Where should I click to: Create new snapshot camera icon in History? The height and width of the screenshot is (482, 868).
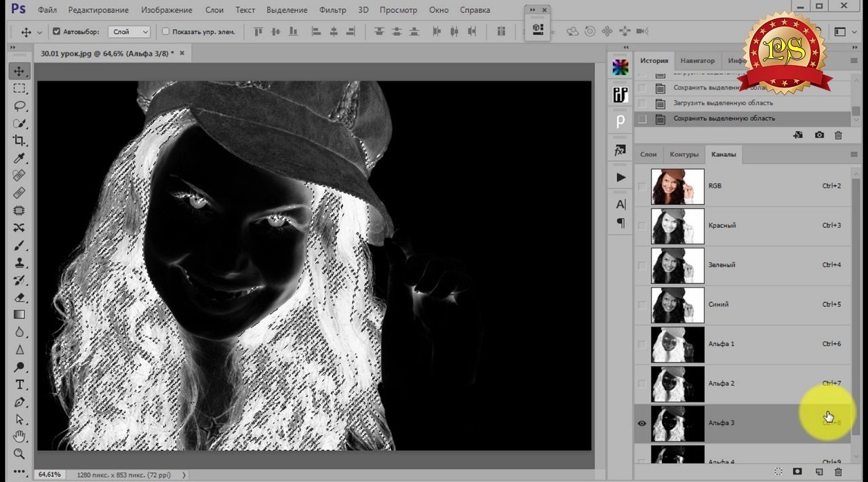tap(819, 135)
